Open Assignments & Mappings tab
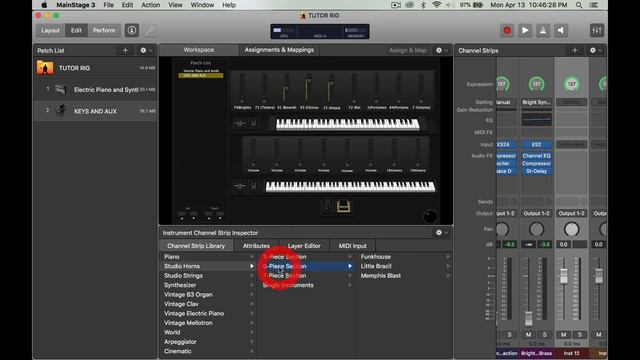 point(279,50)
